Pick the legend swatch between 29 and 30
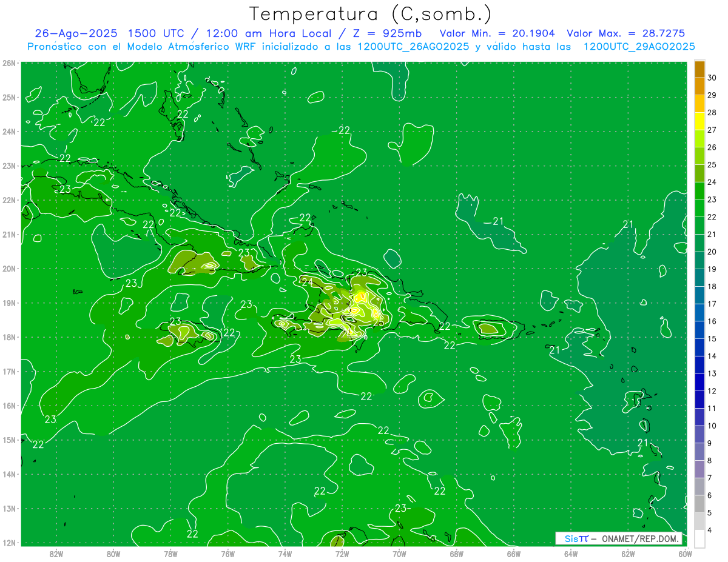The image size is (728, 562). pyautogui.click(x=699, y=87)
